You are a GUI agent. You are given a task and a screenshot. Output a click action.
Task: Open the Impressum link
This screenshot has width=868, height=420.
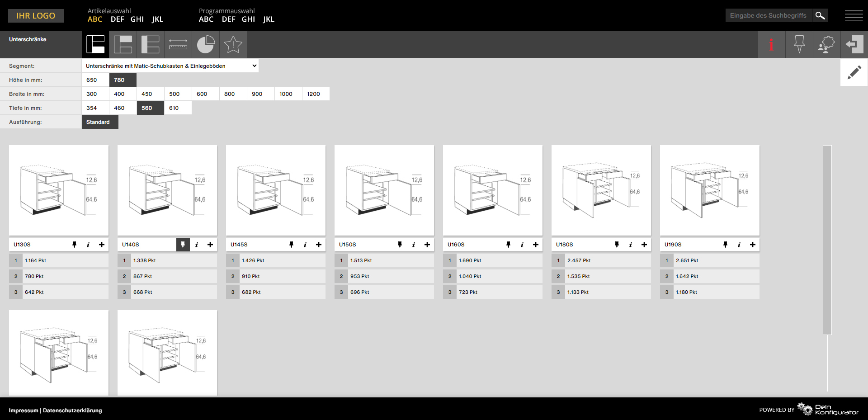point(24,411)
